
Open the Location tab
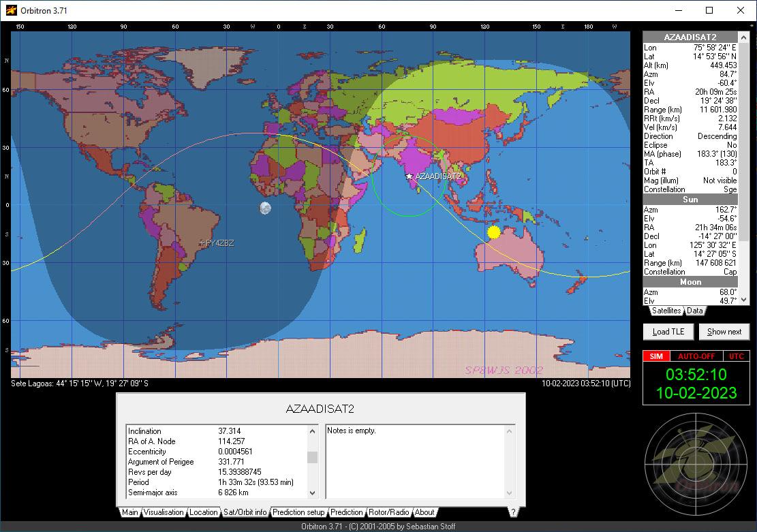coord(203,512)
